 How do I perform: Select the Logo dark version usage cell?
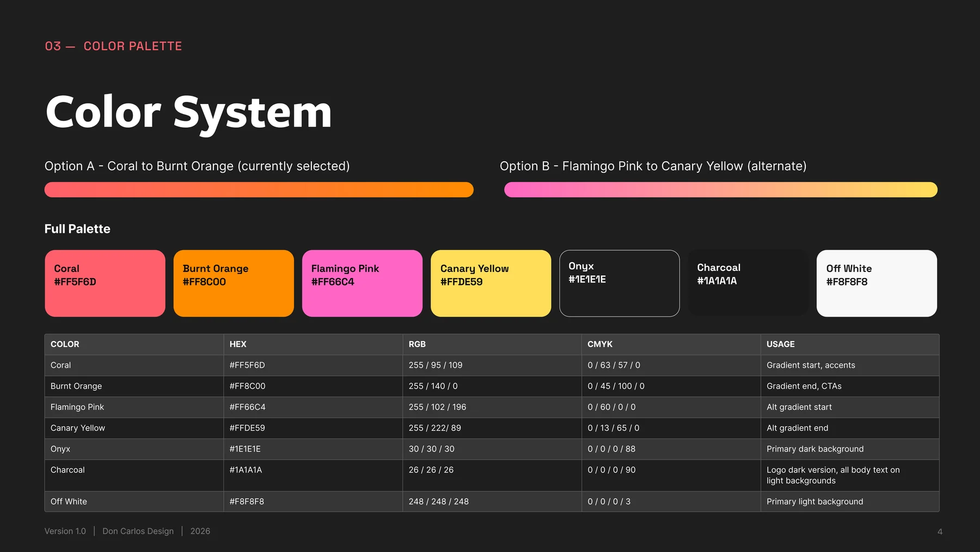point(850,475)
